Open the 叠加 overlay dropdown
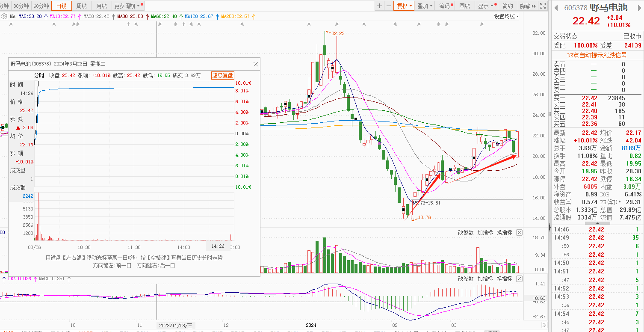Screen dimensions: 644x332 (425, 6)
